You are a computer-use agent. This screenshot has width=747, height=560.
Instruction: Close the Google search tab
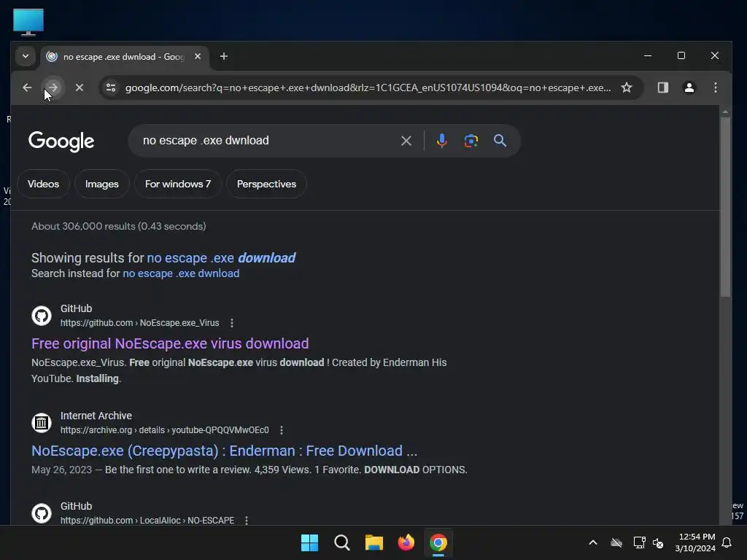click(x=198, y=56)
